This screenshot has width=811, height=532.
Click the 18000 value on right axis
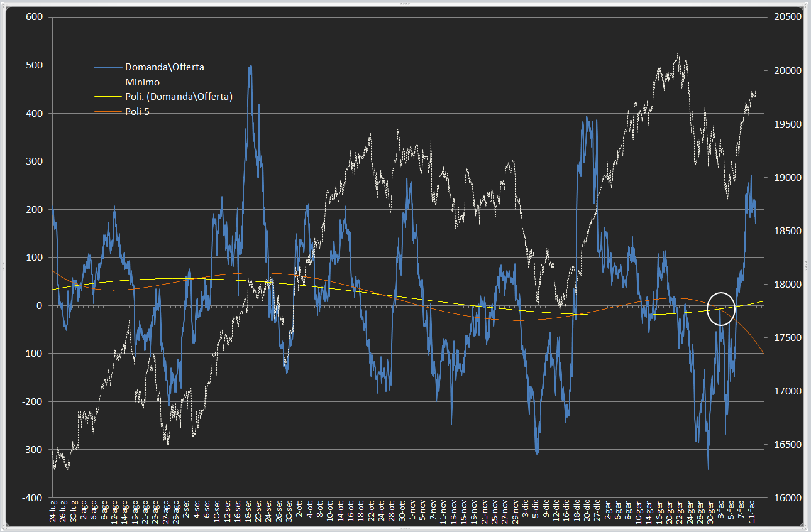786,285
